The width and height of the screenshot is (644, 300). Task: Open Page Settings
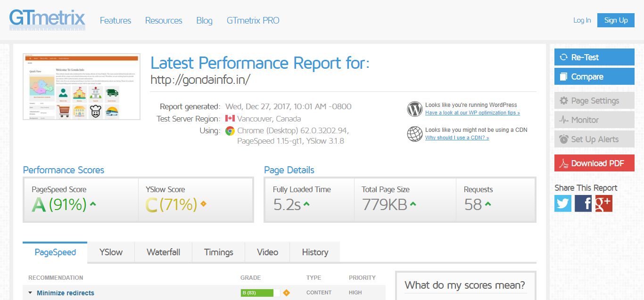[x=594, y=100]
